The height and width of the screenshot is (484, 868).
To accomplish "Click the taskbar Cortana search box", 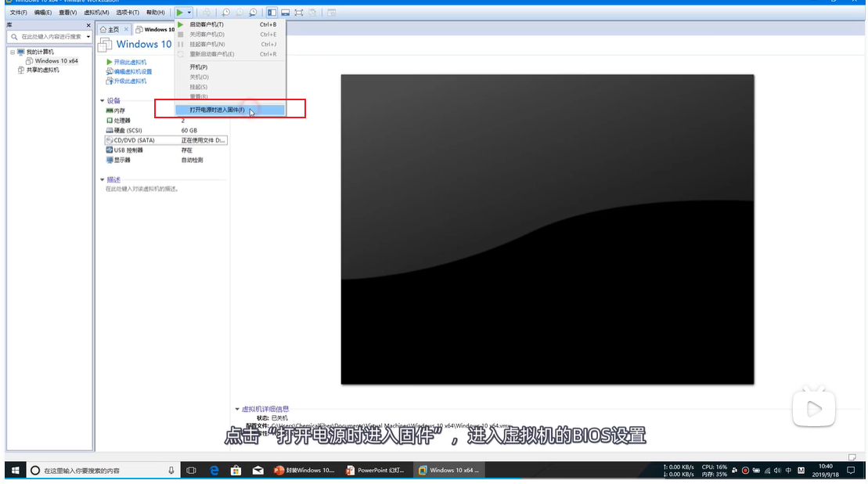I will 103,470.
